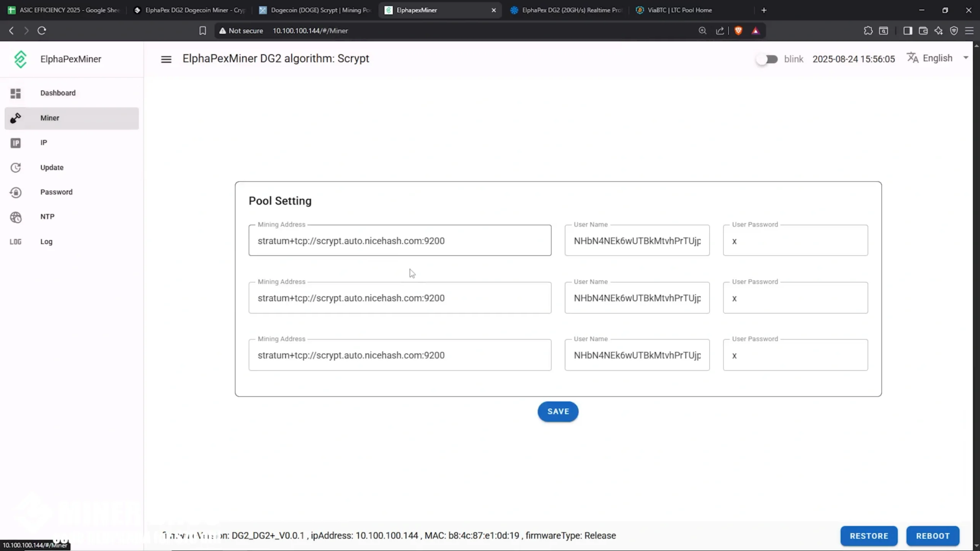Open the Update menu item
The width and height of the screenshot is (980, 551).
coord(72,168)
